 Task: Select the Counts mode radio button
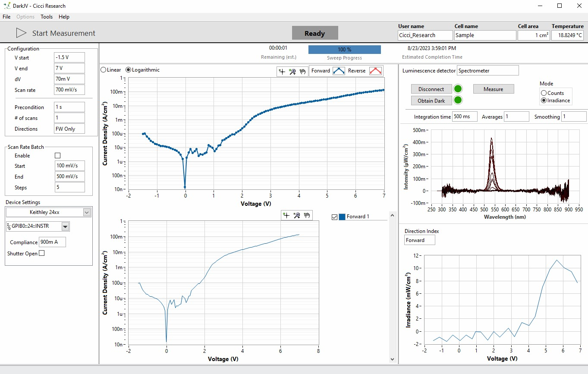click(x=544, y=93)
